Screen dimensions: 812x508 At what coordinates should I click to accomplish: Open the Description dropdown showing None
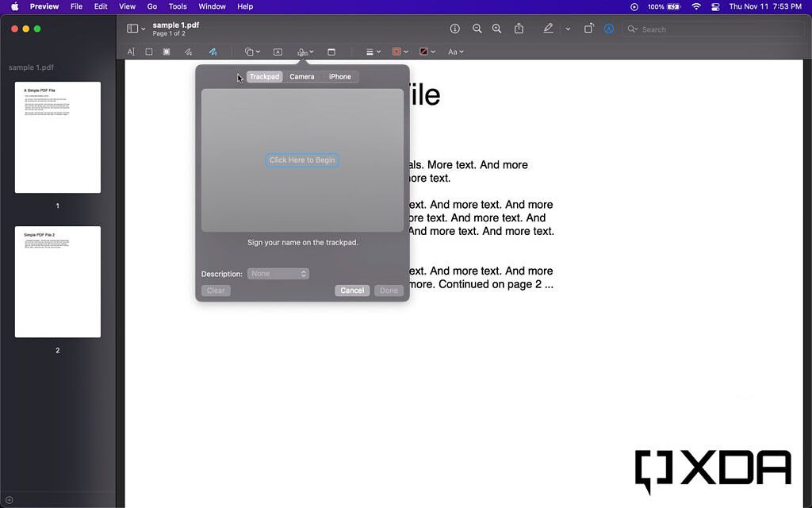(x=278, y=273)
